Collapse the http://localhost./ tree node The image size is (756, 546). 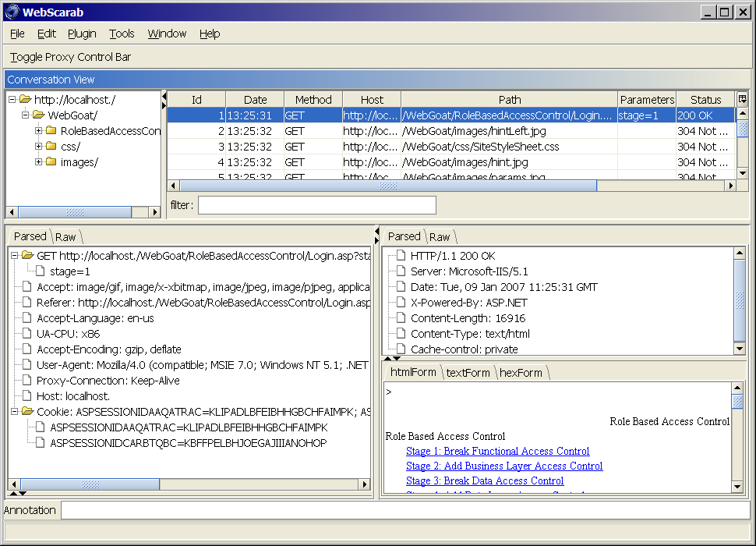point(12,100)
